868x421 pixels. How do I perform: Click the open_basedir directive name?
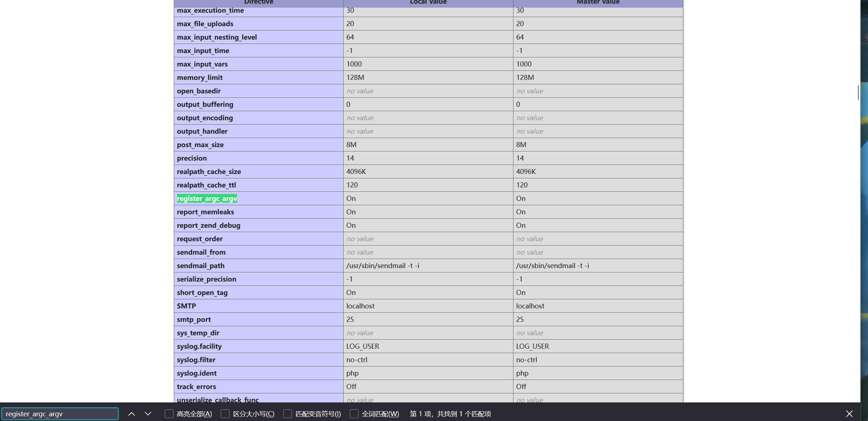(x=199, y=91)
